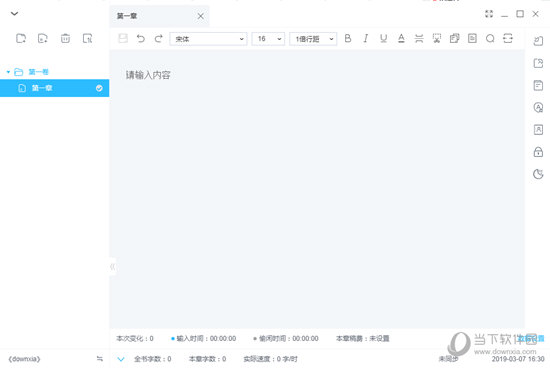Click the dashed-box typesetting icon
The image size is (550, 368).
(x=437, y=38)
